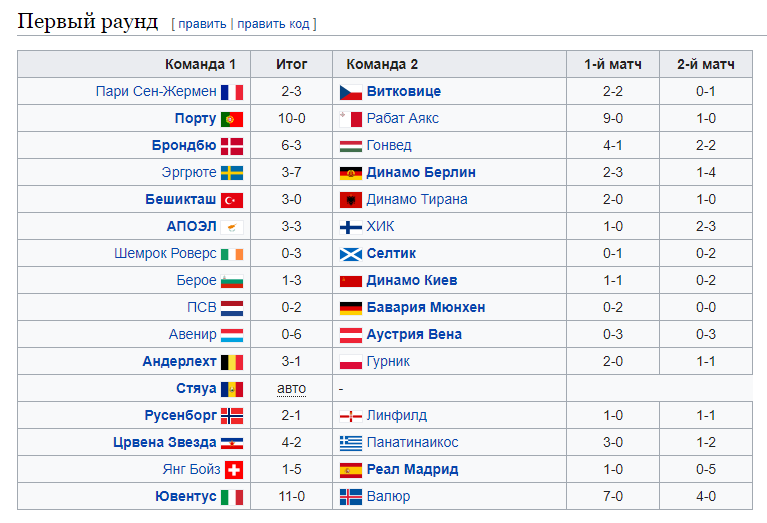Click the French flag beside Пари Сен-Жермен
This screenshot has width=767, height=523.
pos(232,92)
